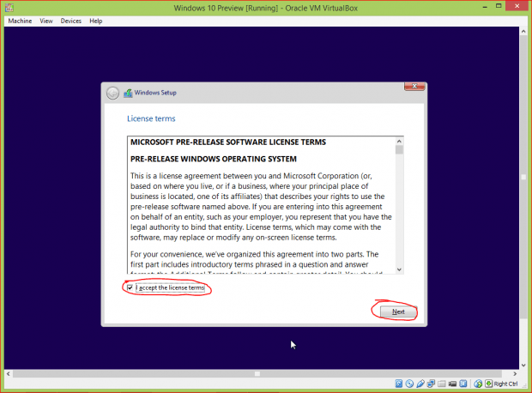The height and width of the screenshot is (393, 532).
Task: Click the Right Ctrl host key label
Action: (x=506, y=384)
